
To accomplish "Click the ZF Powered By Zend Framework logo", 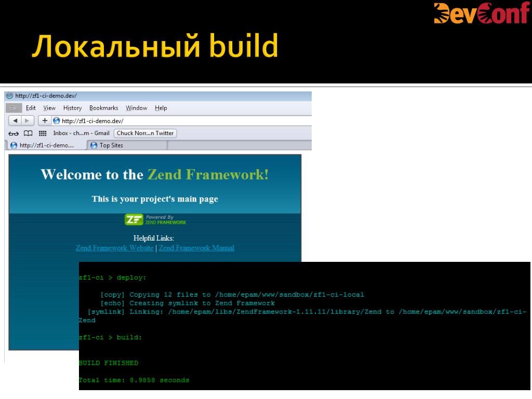I will click(155, 220).
